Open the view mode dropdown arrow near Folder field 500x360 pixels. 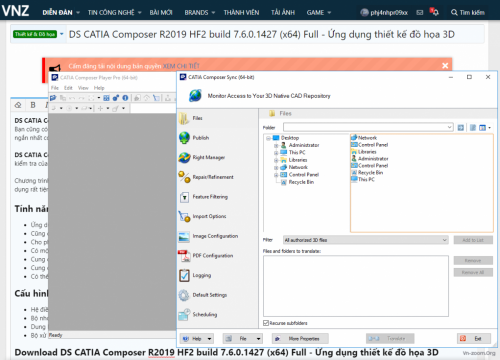pyautogui.click(x=489, y=128)
